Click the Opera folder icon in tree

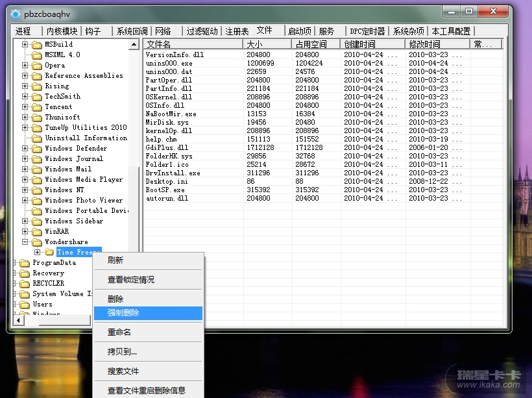point(37,66)
